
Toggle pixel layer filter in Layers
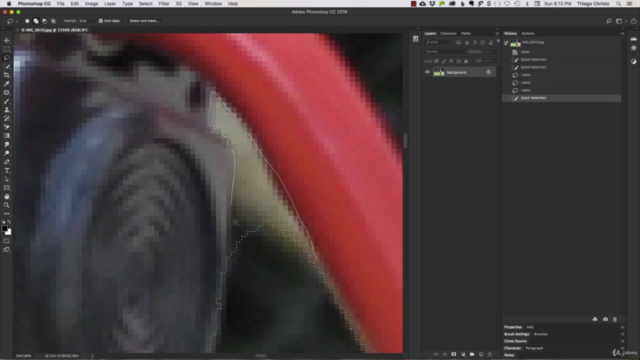[458, 42]
